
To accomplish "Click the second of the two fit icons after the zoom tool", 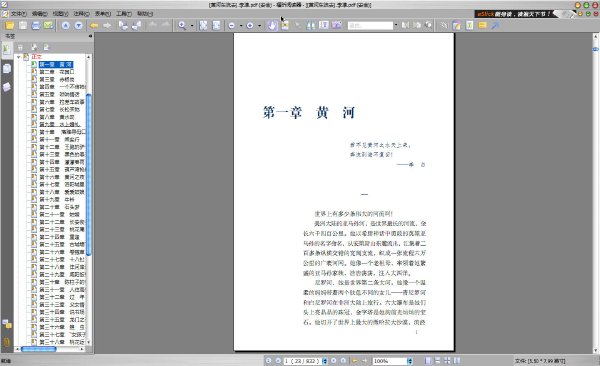I will click(x=216, y=26).
